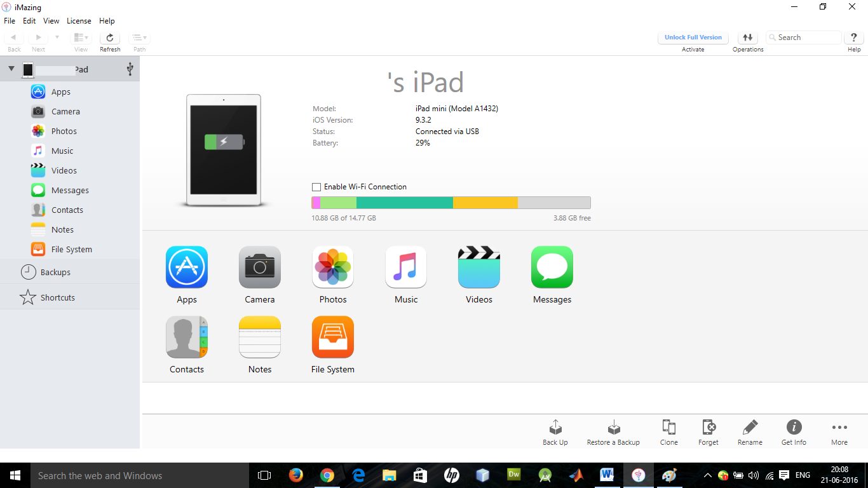Select Messages in the sidebar
This screenshot has height=488, width=868.
click(x=70, y=190)
